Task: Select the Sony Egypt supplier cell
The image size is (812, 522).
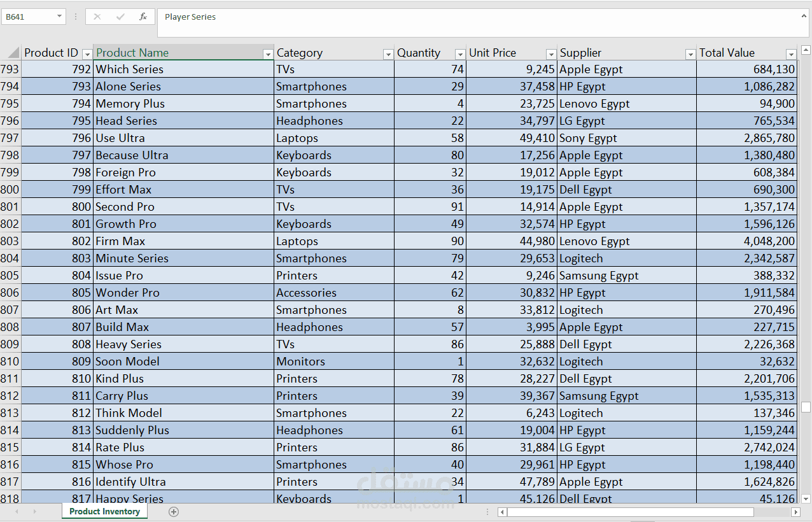Action: 627,138
